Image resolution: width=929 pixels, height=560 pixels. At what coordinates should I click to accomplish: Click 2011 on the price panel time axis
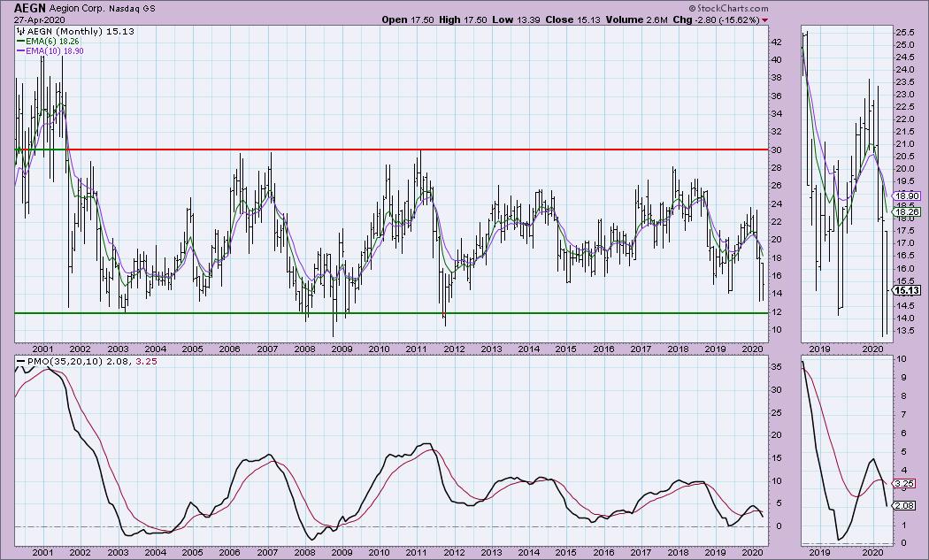click(x=417, y=349)
